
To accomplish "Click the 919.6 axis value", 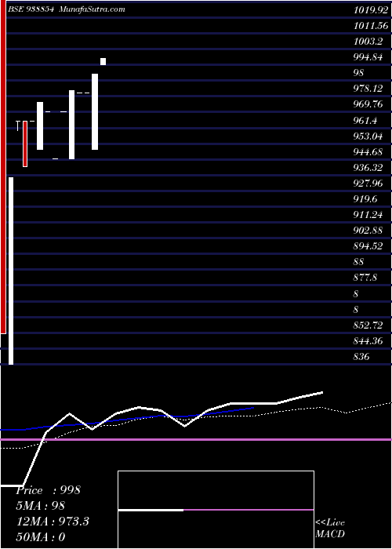I will pyautogui.click(x=365, y=199).
